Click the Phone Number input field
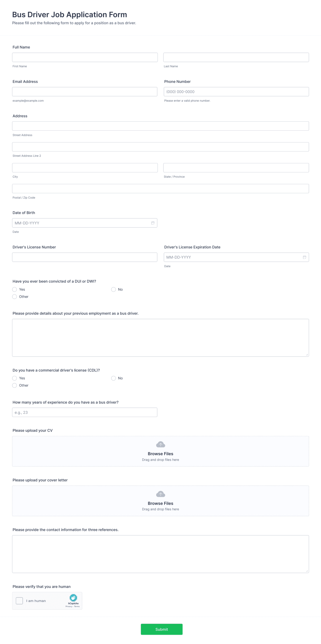The width and height of the screenshot is (321, 644). coord(236,91)
